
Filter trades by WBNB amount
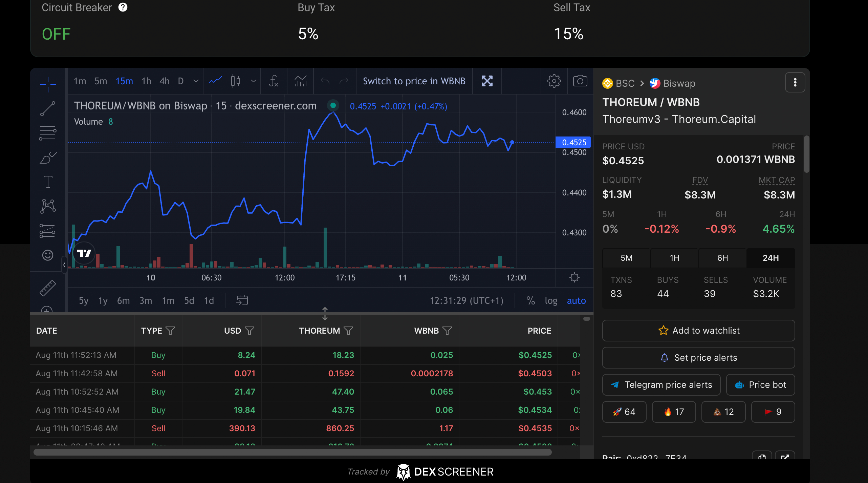tap(447, 331)
